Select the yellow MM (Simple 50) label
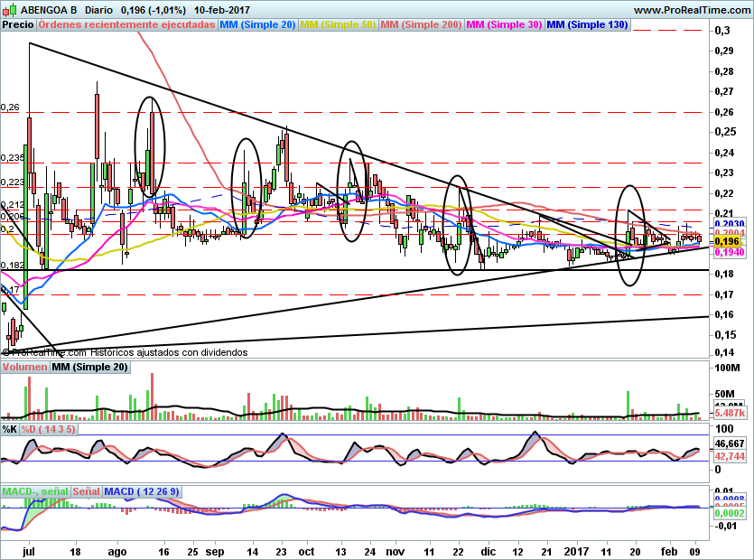The height and width of the screenshot is (560, 754). (x=338, y=24)
